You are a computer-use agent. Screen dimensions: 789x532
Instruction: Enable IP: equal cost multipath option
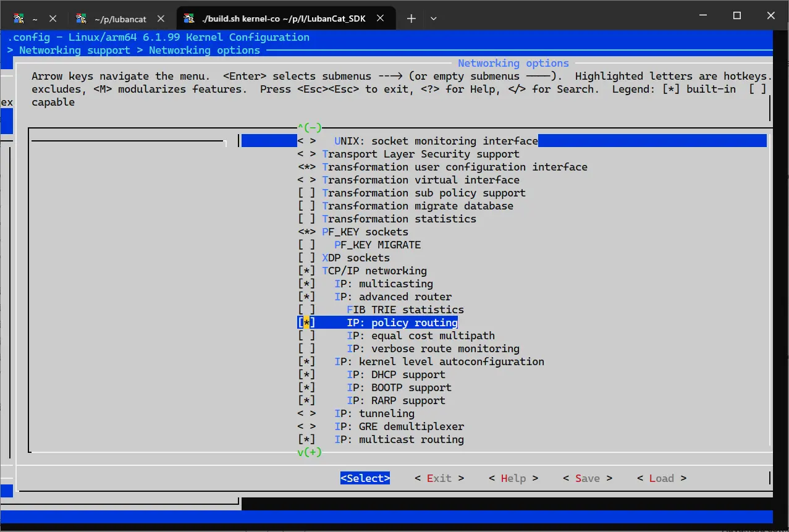[x=306, y=336]
